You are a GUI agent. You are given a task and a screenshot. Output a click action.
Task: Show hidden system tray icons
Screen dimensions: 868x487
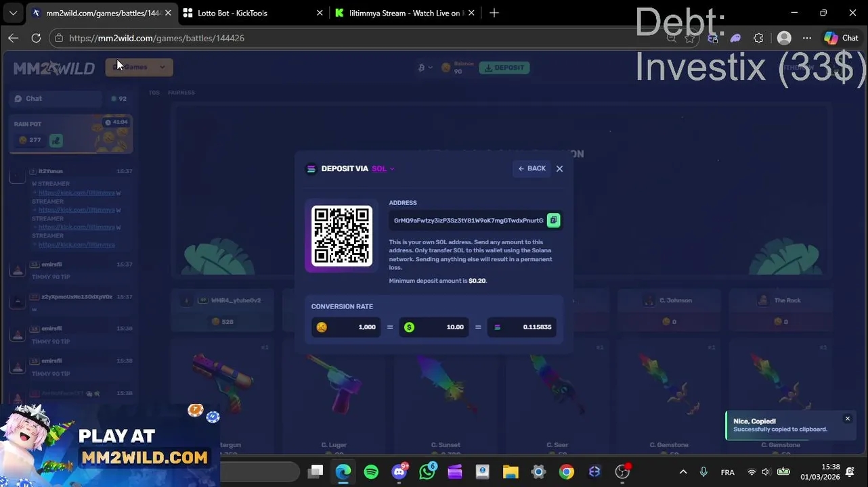(x=683, y=472)
